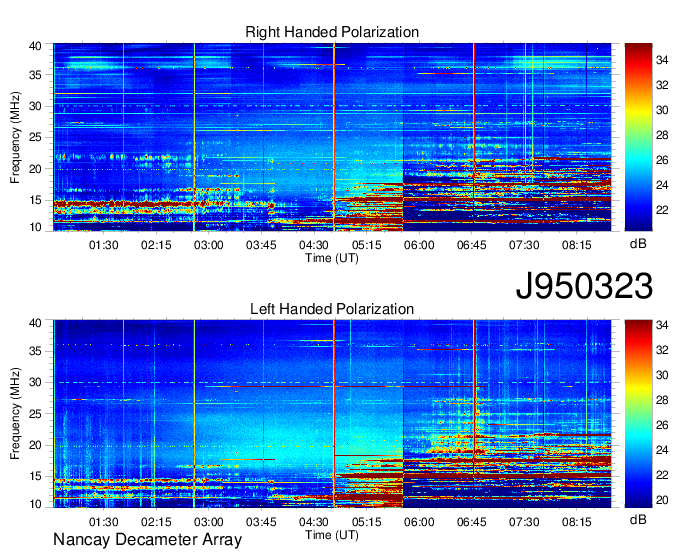This screenshot has height=552, width=680.
Task: Click the 30 MHz tick of left-handed plot
Action: [36, 382]
